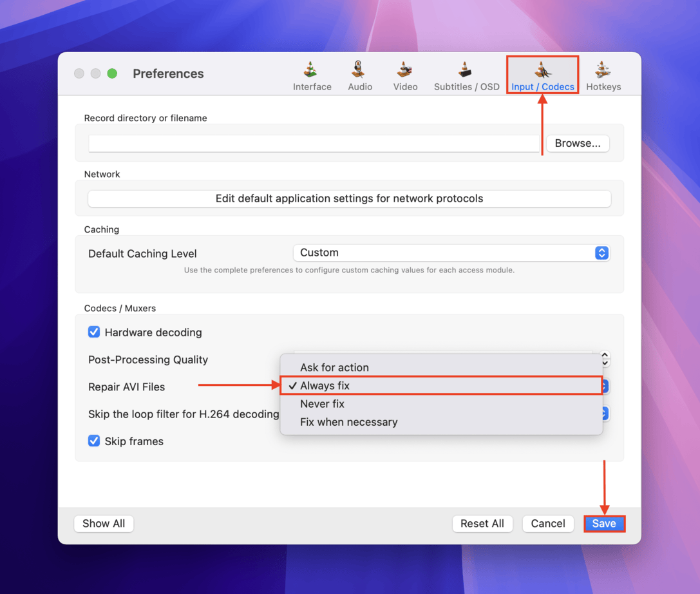The height and width of the screenshot is (594, 700).
Task: Open the Default Caching Level dropdown
Action: click(x=451, y=253)
